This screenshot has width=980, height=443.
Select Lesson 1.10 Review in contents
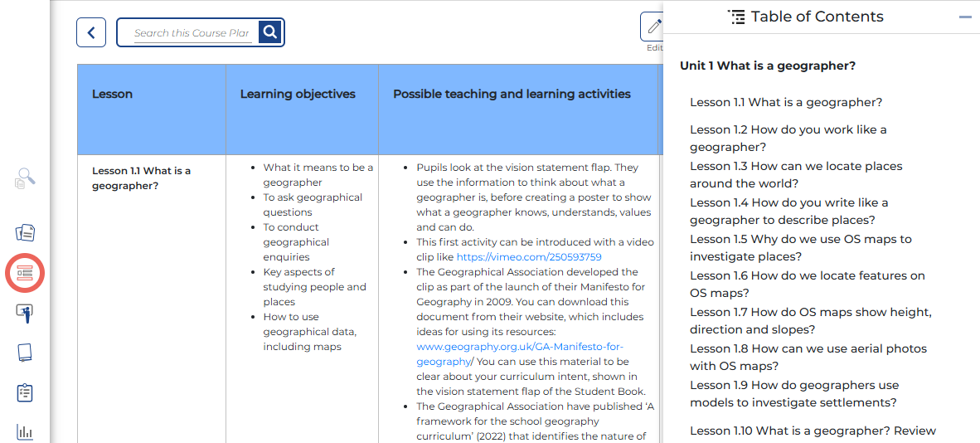[x=813, y=431]
